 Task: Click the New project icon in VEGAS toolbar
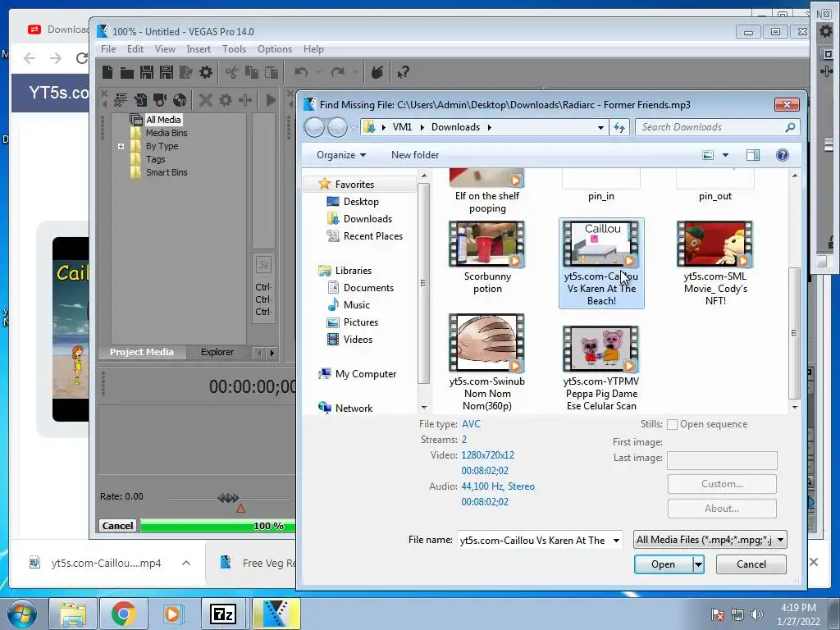(107, 72)
